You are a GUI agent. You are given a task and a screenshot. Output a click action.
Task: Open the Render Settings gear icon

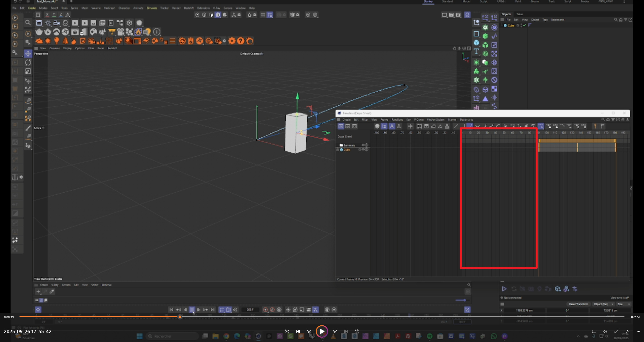pos(129,23)
